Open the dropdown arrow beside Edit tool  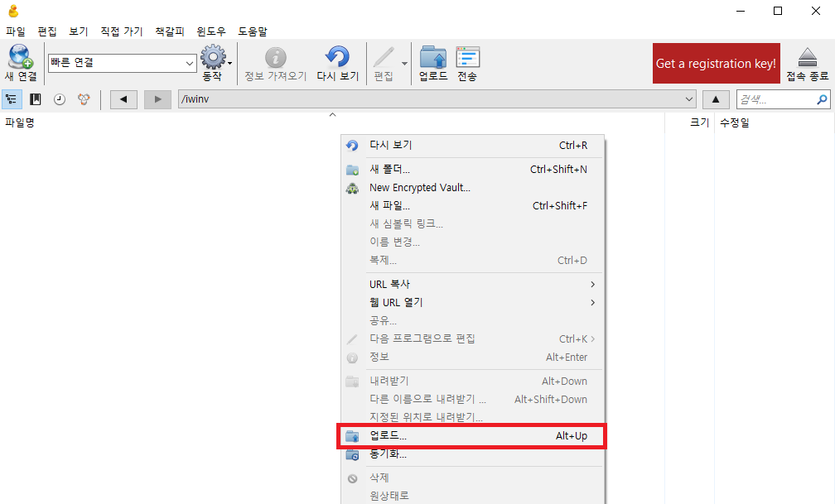[x=404, y=64]
